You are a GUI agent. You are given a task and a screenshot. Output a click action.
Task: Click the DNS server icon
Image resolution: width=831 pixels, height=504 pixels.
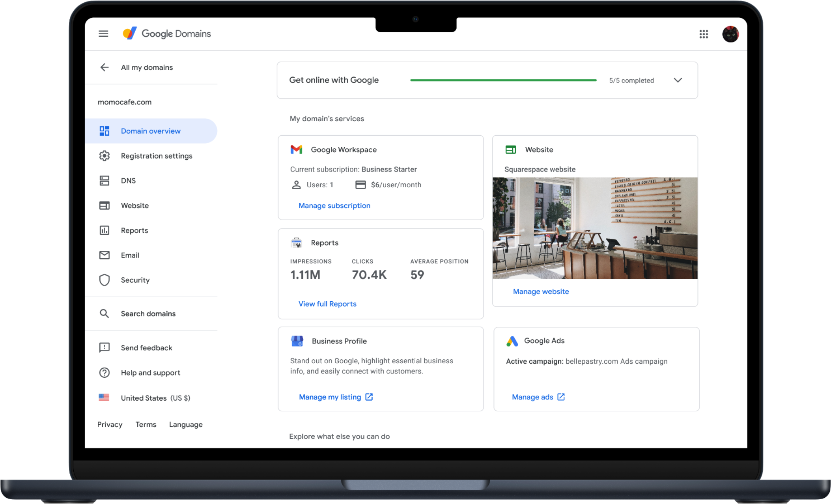click(104, 181)
